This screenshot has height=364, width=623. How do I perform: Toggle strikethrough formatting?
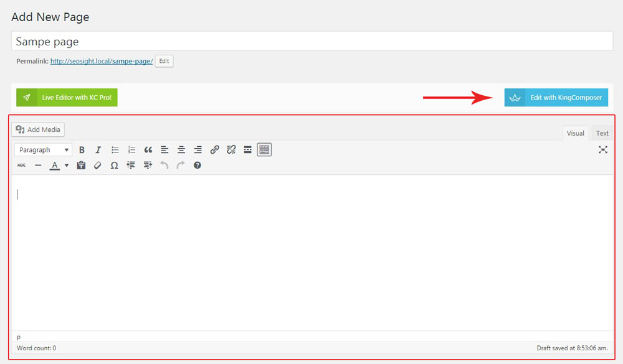coord(22,166)
